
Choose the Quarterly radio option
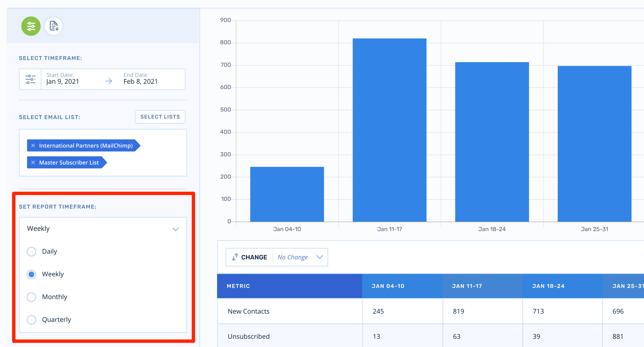(31, 320)
